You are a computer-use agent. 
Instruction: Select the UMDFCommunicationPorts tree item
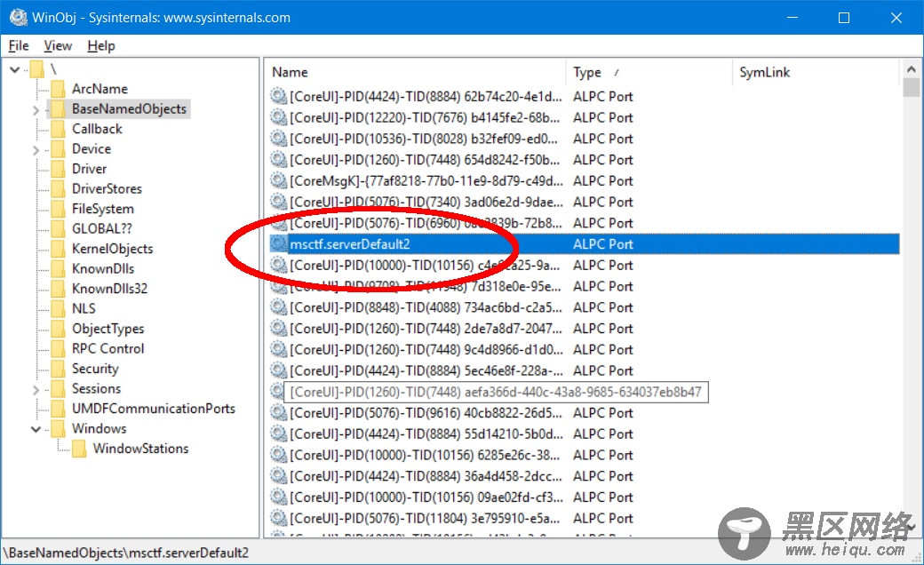click(154, 409)
